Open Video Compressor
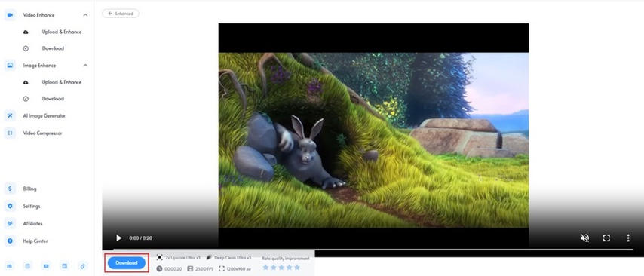Screen dimensions: 644x276 tap(42, 133)
